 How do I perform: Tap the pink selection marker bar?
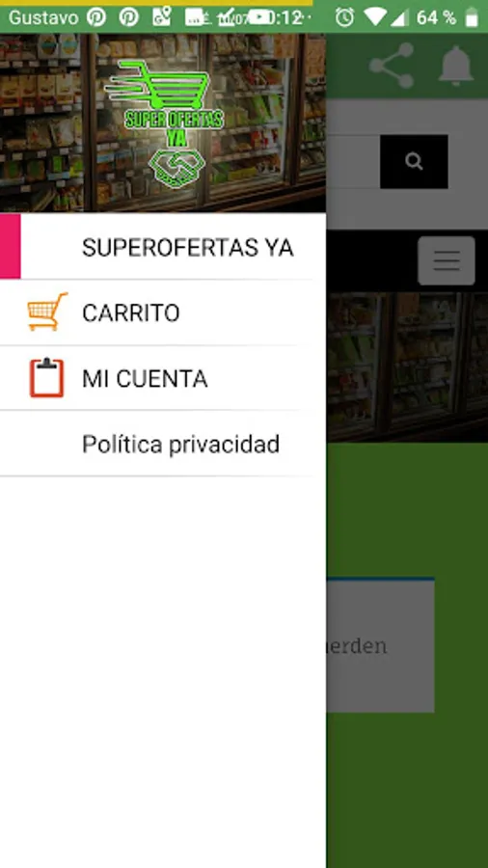tap(10, 246)
